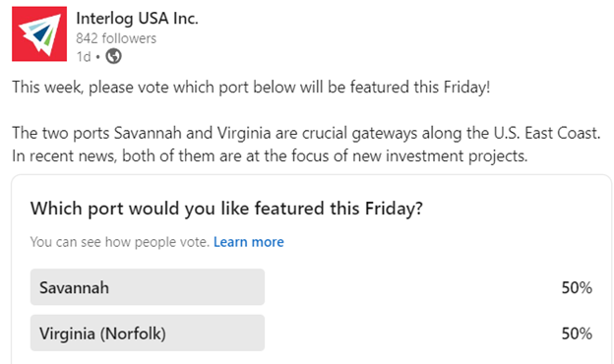The height and width of the screenshot is (364, 614).
Task: Click the word 'Friday?' in poll heading
Action: 394,209
